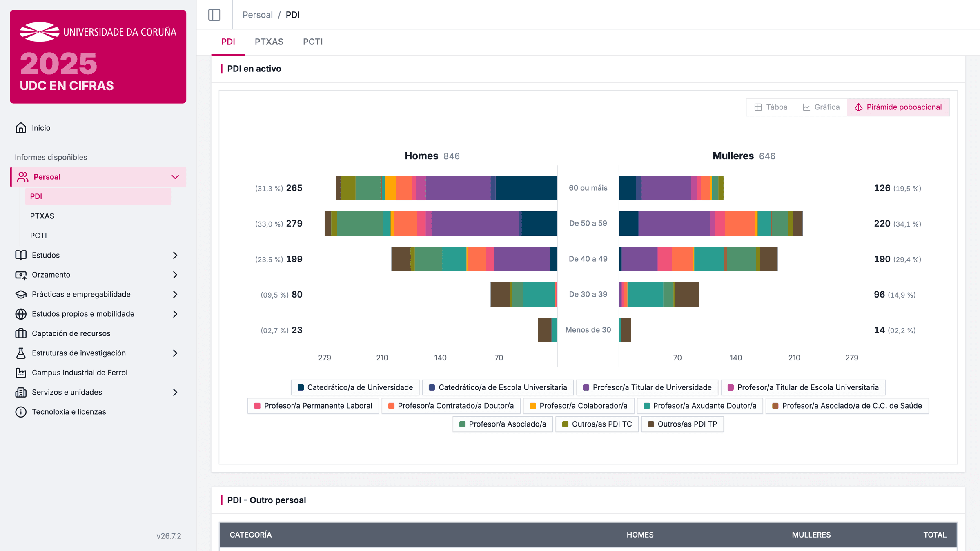Viewport: 980px width, 551px height.
Task: Toggle the sidebar panel icon
Action: (x=214, y=15)
